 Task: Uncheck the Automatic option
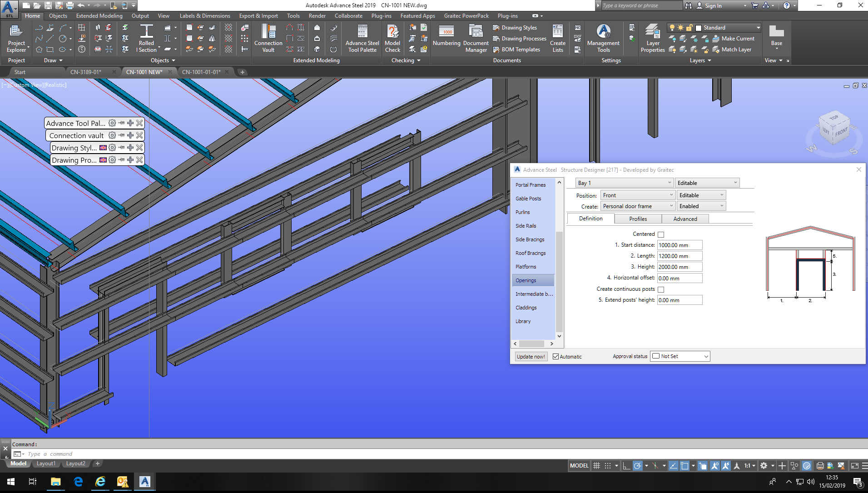(556, 356)
